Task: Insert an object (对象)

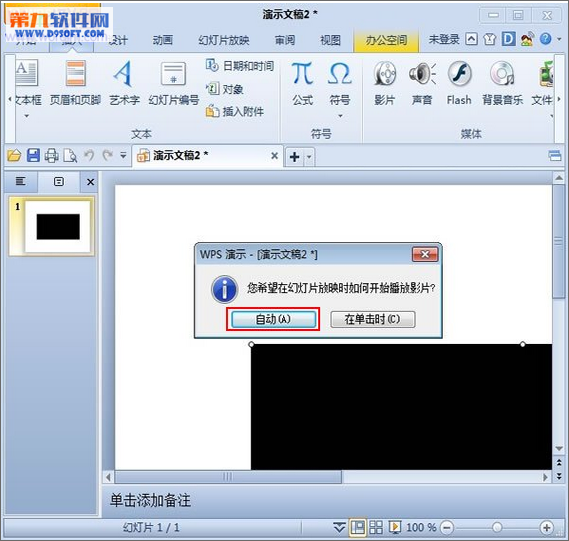Action: [225, 89]
